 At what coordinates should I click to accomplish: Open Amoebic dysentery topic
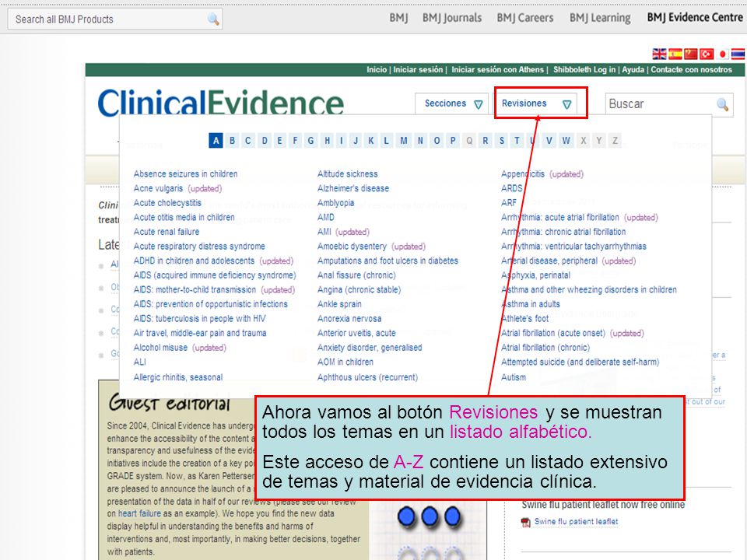pyautogui.click(x=352, y=247)
